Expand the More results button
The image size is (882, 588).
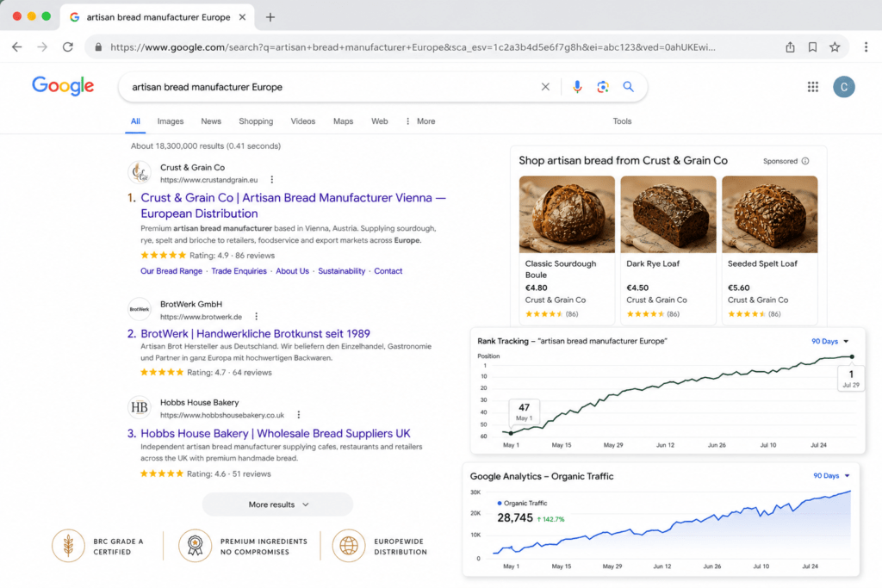(278, 504)
